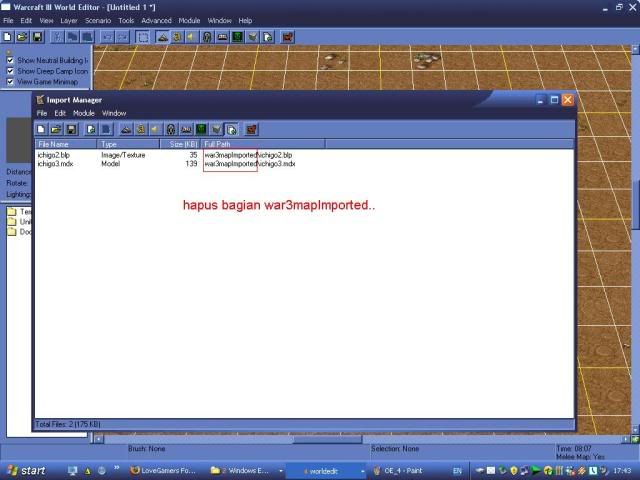Open Object Editor from Import Manager toolbar

pyautogui.click(x=171, y=129)
